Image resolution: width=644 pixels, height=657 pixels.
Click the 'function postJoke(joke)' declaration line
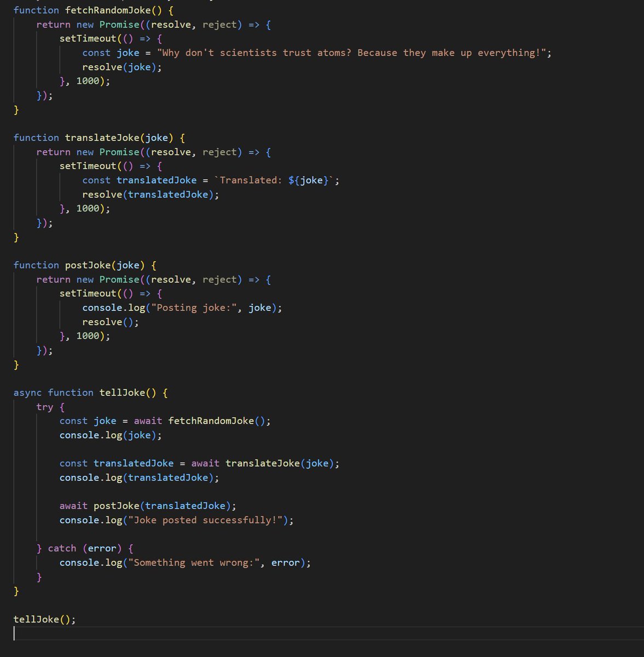pos(85,266)
